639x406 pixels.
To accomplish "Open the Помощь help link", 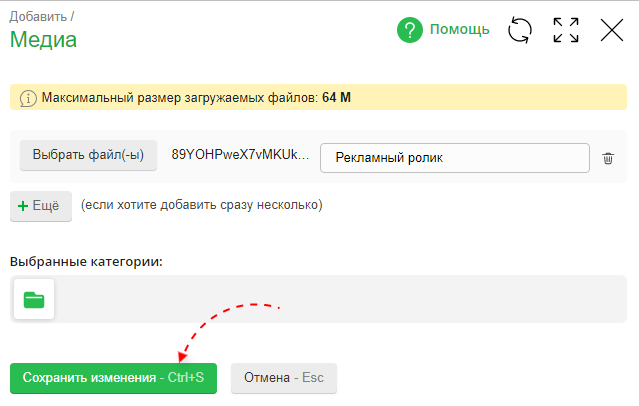I will pyautogui.click(x=459, y=30).
